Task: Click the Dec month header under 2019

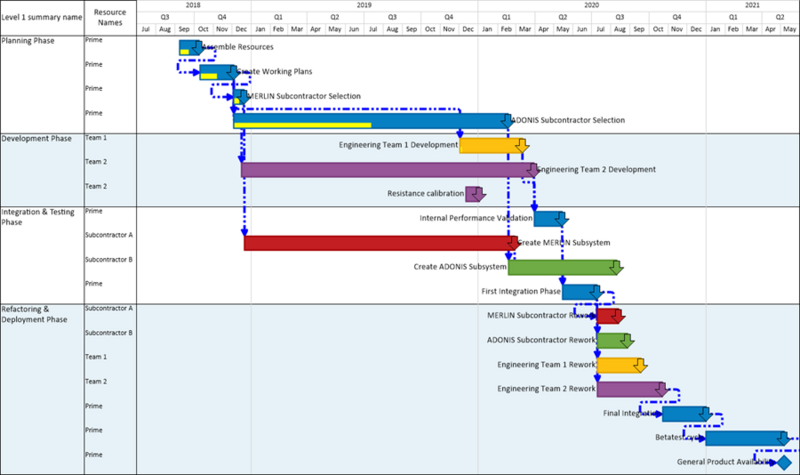Action: pyautogui.click(x=468, y=29)
